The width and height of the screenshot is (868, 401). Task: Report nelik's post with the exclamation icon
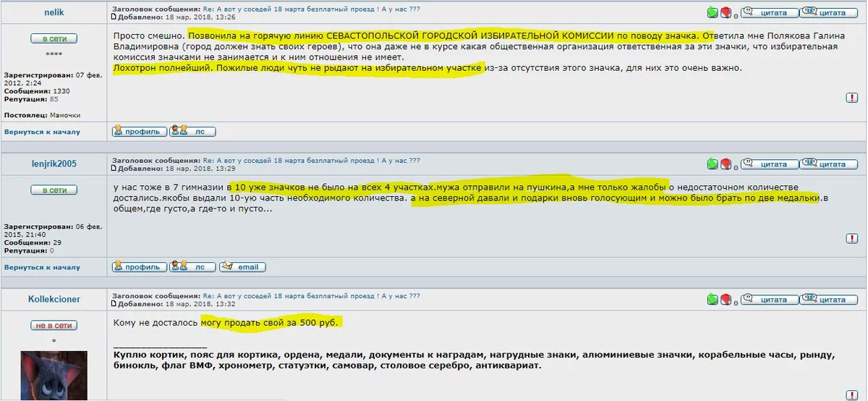[x=851, y=98]
